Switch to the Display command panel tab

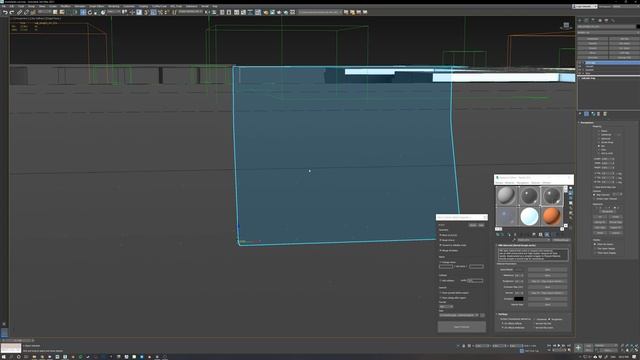(606, 20)
